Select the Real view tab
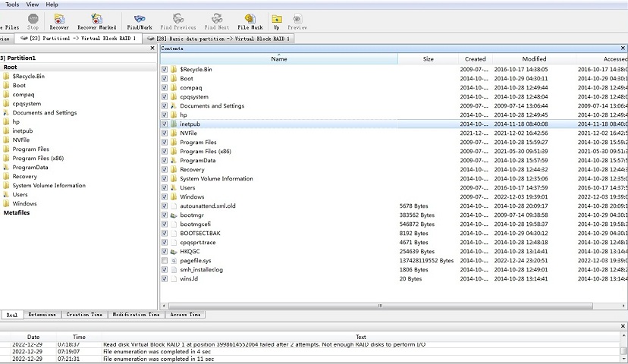This screenshot has width=628, height=364. pos(12,315)
